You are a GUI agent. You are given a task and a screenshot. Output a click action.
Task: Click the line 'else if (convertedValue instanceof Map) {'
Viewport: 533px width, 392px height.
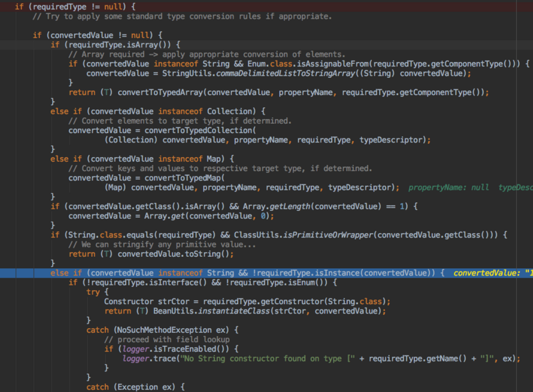click(x=142, y=159)
